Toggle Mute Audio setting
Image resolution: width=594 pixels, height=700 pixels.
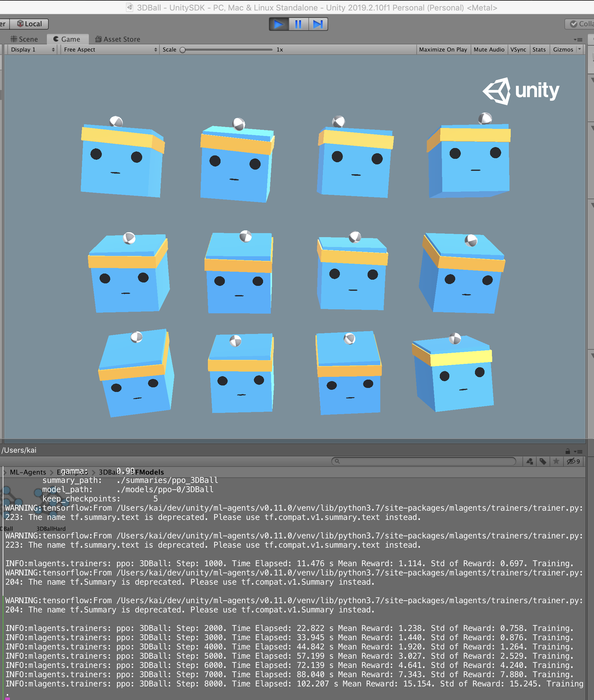[x=489, y=50]
